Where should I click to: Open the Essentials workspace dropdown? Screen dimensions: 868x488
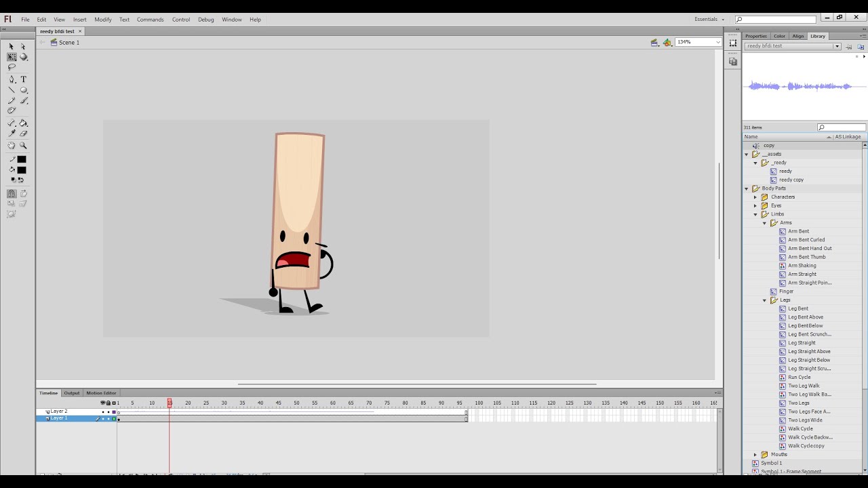point(710,20)
